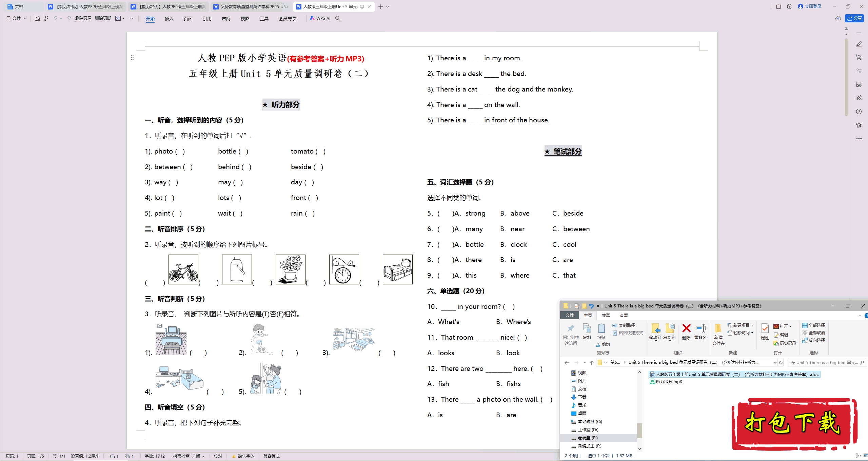868x461 pixels.
Task: Click Delete Footer button in WPS toolbar
Action: pyautogui.click(x=103, y=18)
